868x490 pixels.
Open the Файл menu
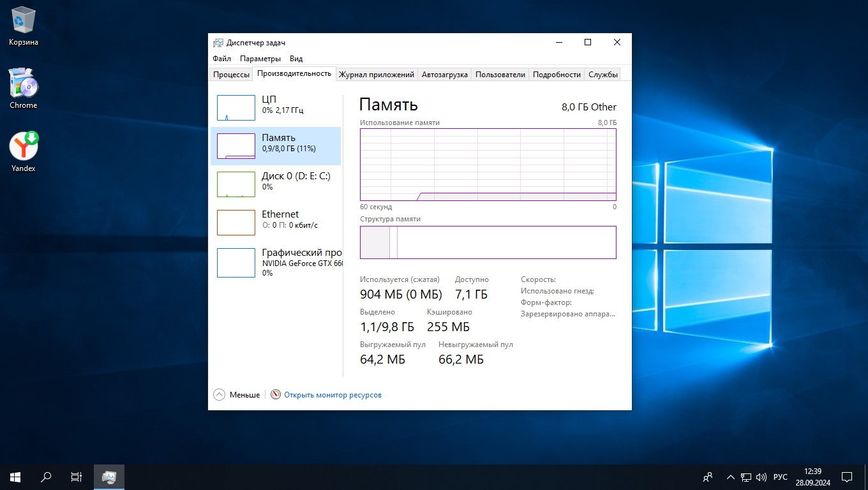[221, 59]
